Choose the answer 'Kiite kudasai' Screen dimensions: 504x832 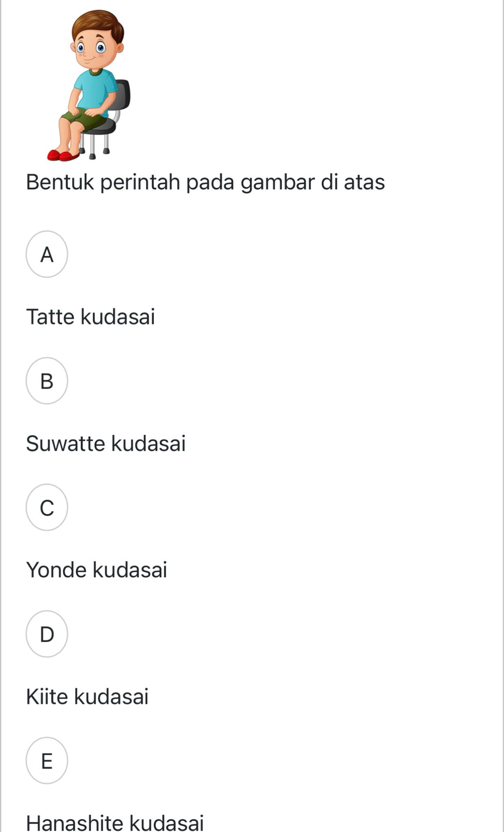point(87,696)
